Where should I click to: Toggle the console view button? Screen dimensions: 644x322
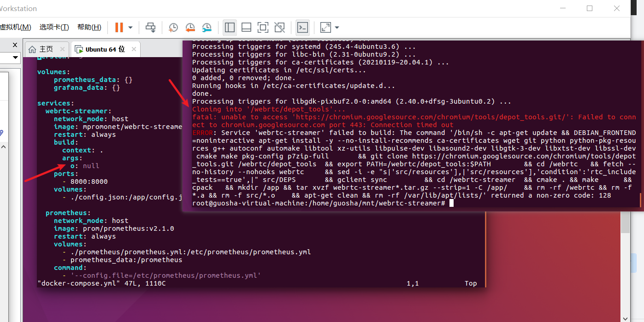[302, 27]
